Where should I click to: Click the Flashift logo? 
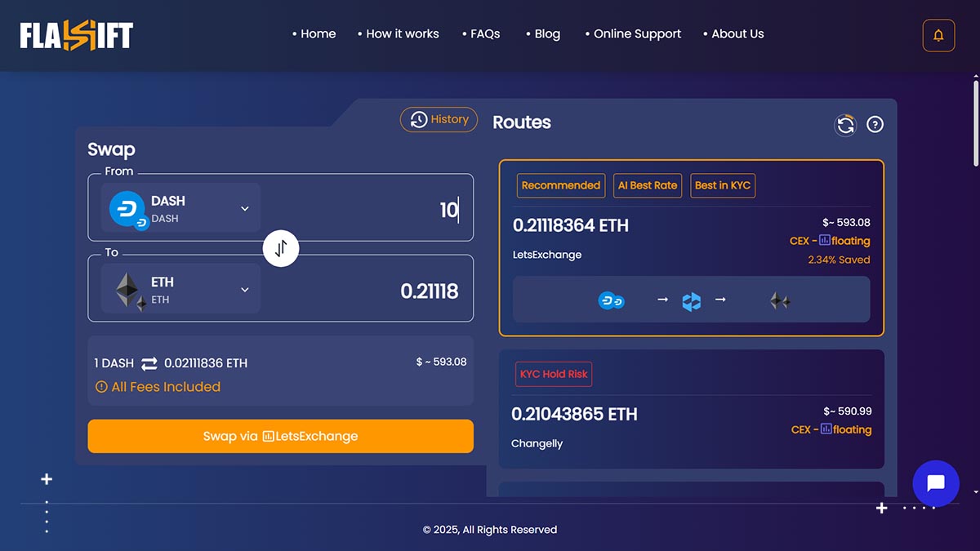coord(78,34)
